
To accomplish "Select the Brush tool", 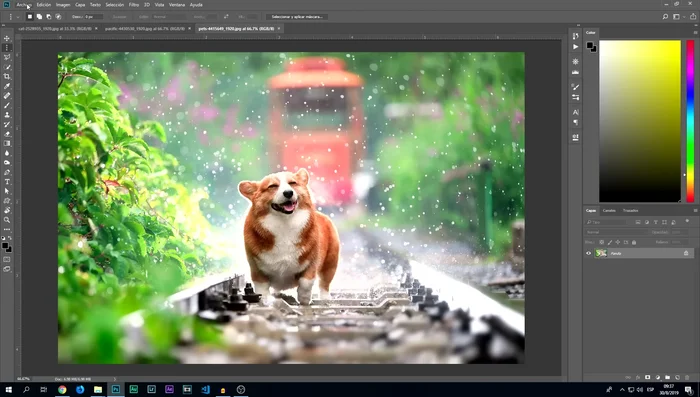I will (7, 105).
